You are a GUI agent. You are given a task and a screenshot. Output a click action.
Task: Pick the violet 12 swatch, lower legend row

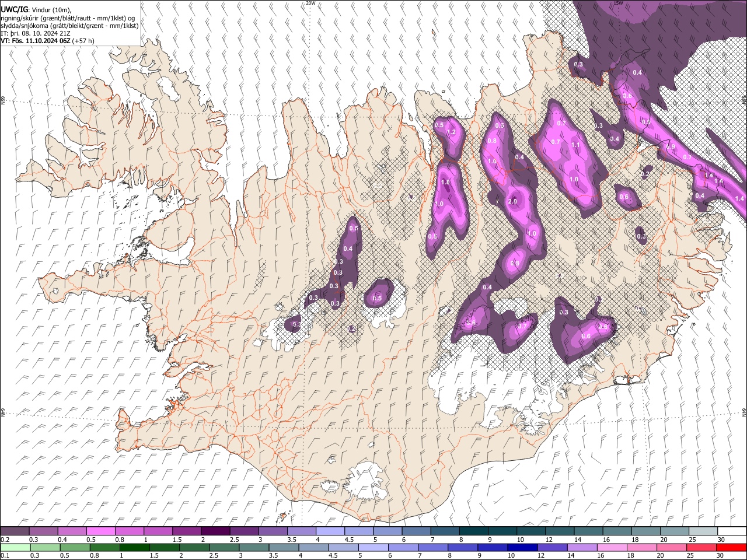coord(551,547)
